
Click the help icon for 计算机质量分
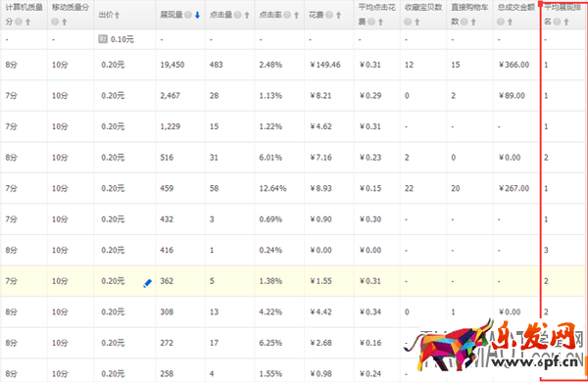19,23
